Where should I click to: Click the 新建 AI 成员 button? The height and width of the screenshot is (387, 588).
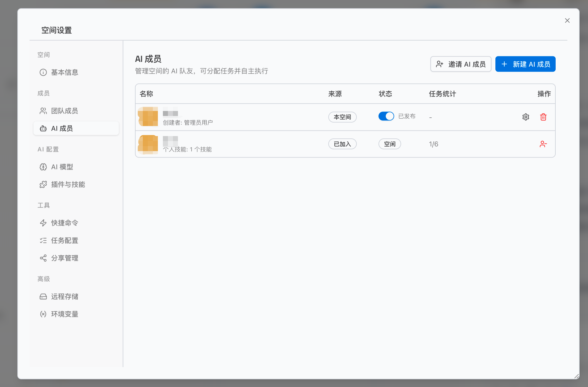(x=525, y=64)
